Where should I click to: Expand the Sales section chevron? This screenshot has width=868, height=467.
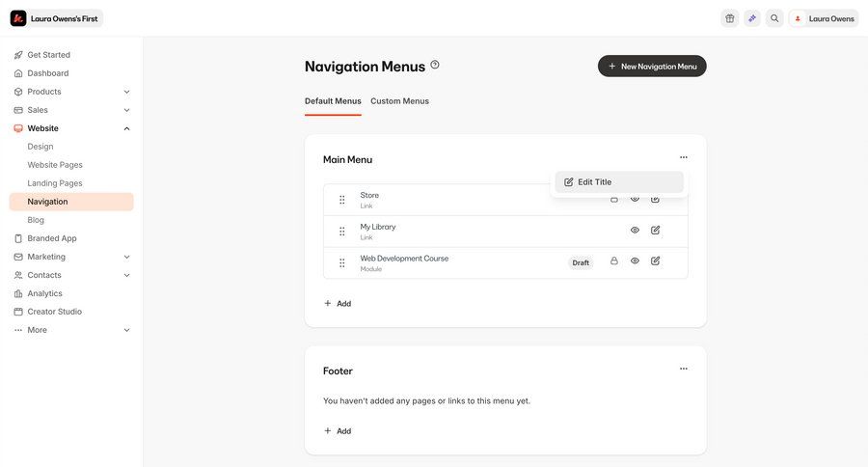coord(126,110)
